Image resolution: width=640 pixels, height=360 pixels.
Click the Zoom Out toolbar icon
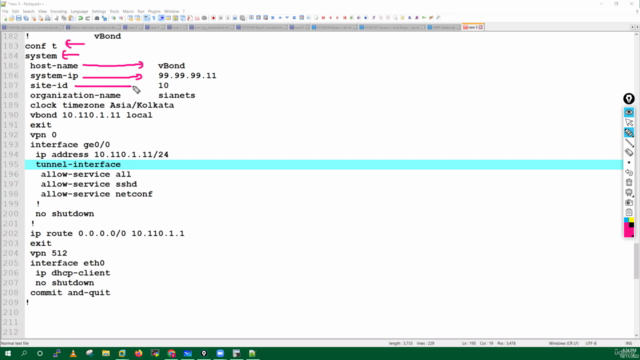click(x=121, y=18)
